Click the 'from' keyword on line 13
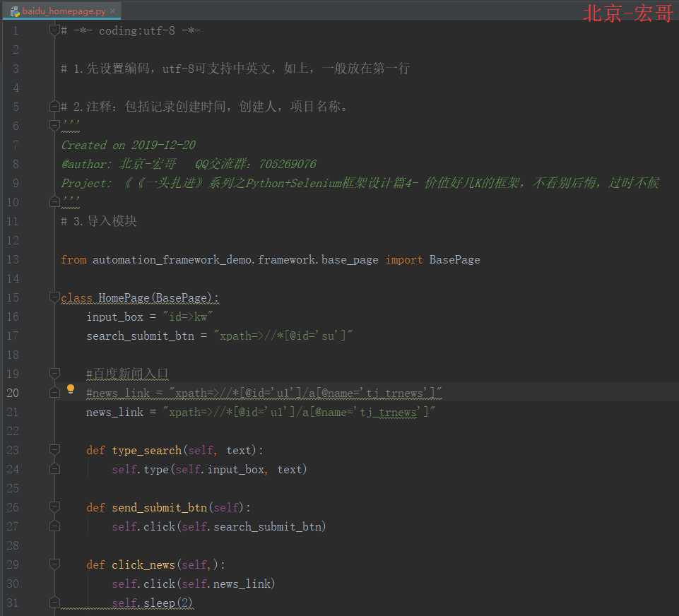The height and width of the screenshot is (616, 679). pyautogui.click(x=73, y=260)
